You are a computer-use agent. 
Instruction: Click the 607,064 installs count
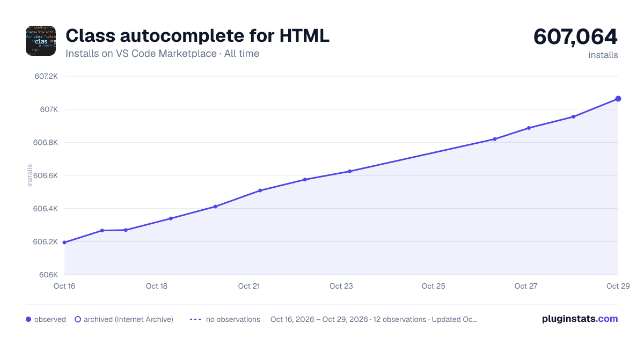point(575,36)
